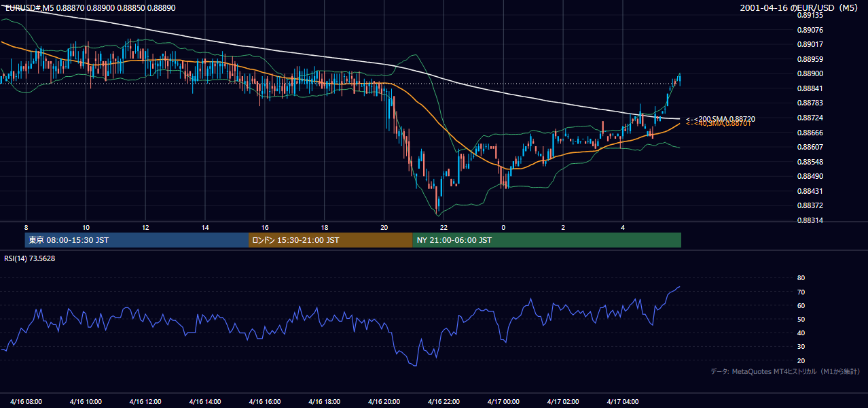Click hour label 14 on chart time axis
The image size is (868, 408).
point(205,227)
